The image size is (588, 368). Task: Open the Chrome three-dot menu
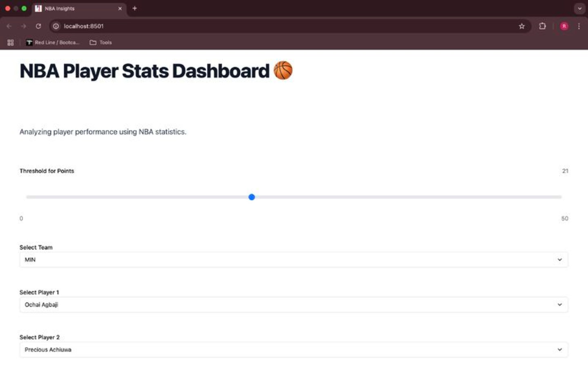579,26
